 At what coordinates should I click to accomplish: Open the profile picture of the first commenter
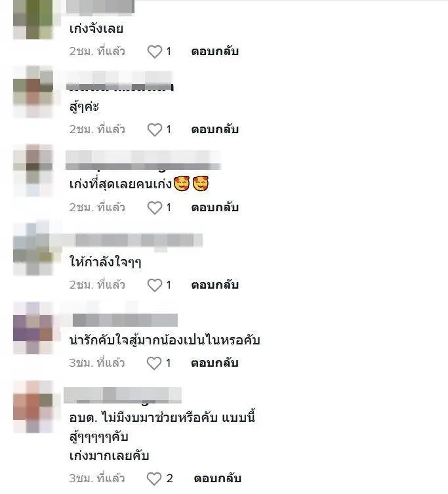point(33,19)
